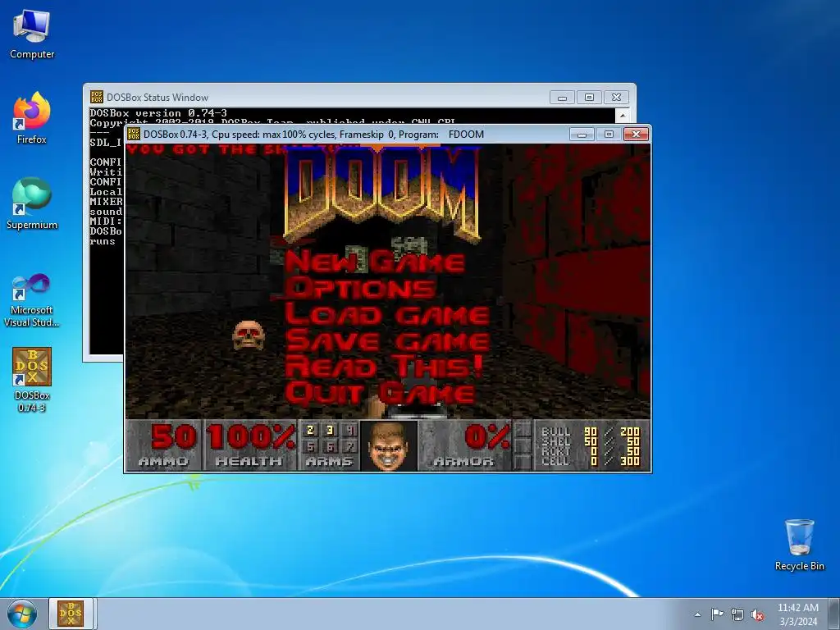Close the DOSBox FDOOM window
The width and height of the screenshot is (840, 630).
click(636, 134)
